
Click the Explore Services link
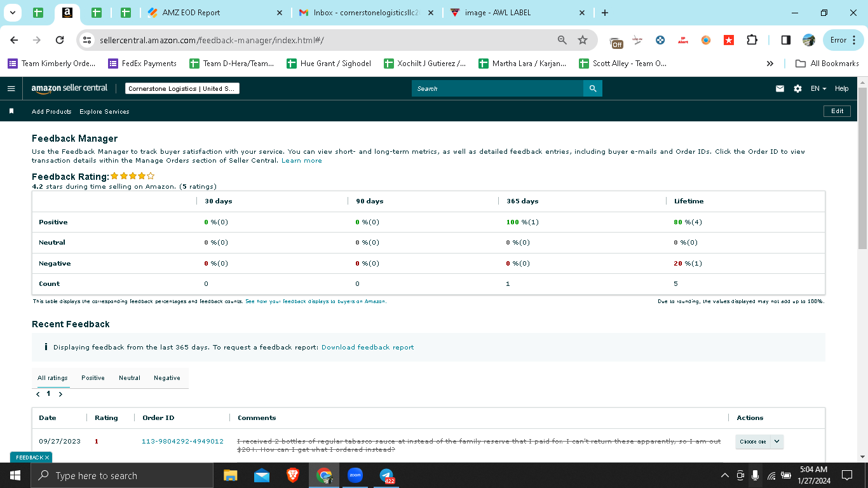[104, 112]
